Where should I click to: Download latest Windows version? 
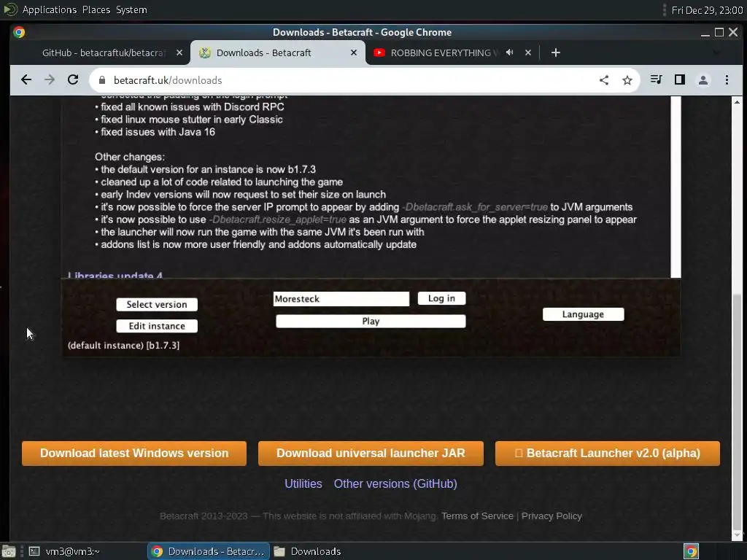[134, 453]
